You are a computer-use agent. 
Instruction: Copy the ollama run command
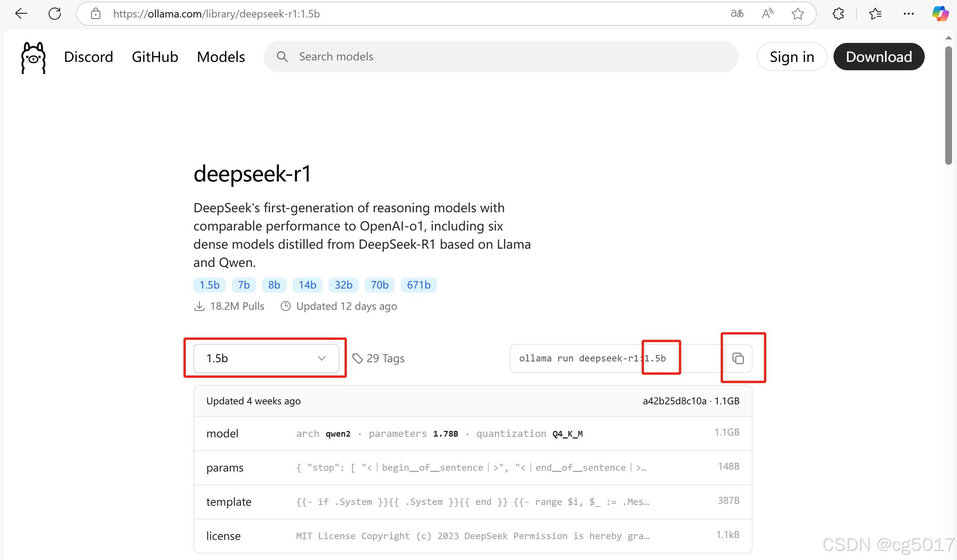(737, 358)
